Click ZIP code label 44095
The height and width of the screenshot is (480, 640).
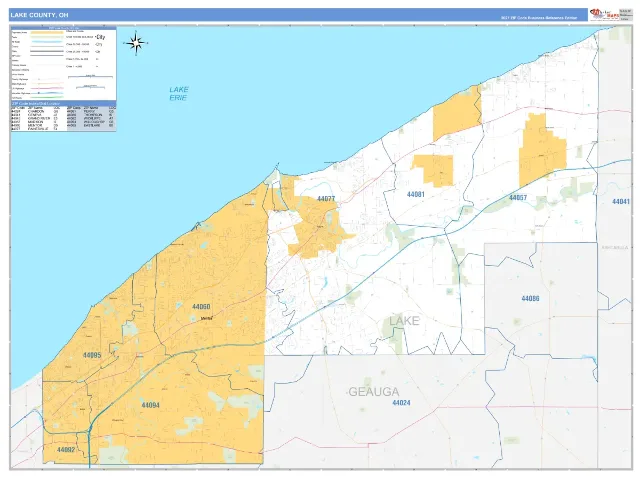92,355
